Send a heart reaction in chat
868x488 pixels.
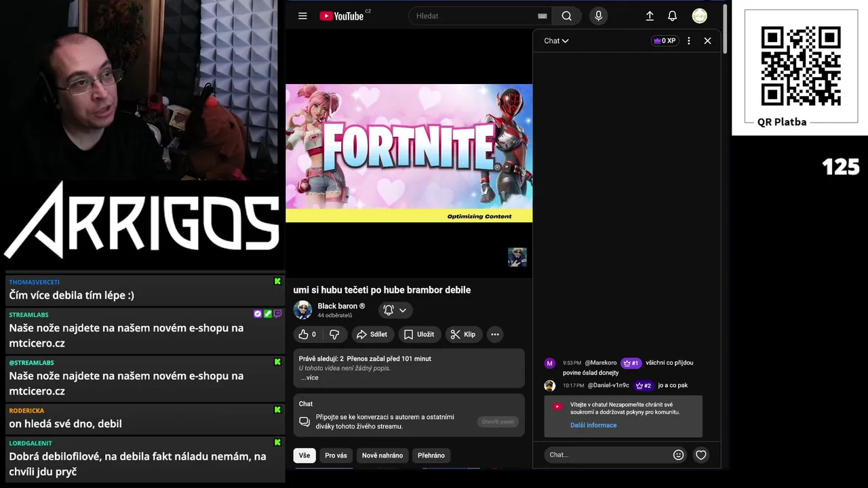[701, 455]
